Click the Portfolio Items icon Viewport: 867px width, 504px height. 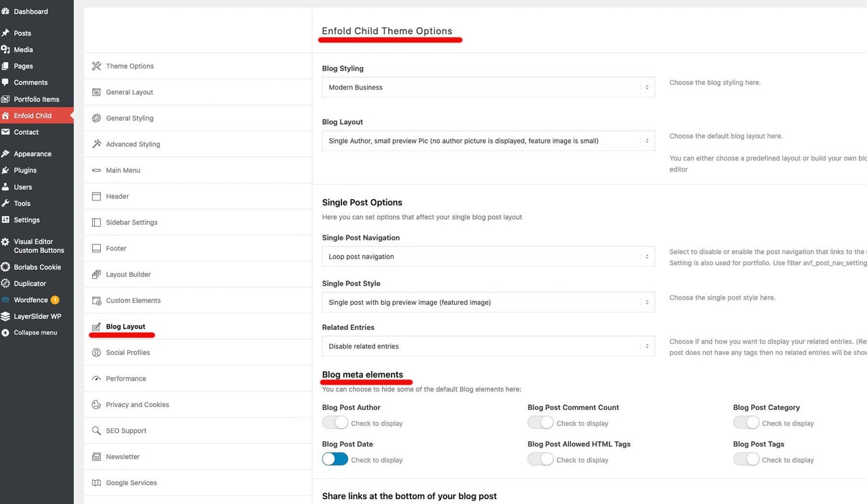[5, 99]
